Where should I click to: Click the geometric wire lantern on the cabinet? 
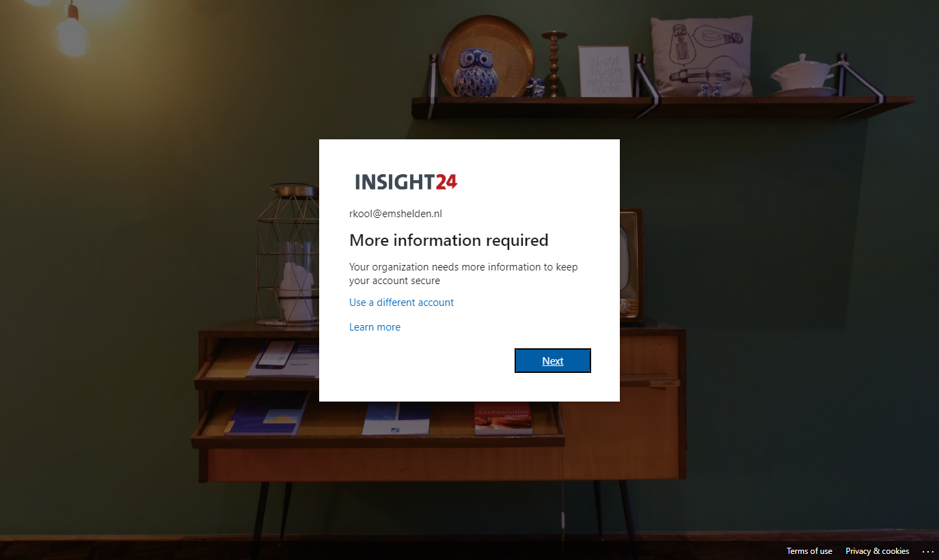click(x=287, y=254)
